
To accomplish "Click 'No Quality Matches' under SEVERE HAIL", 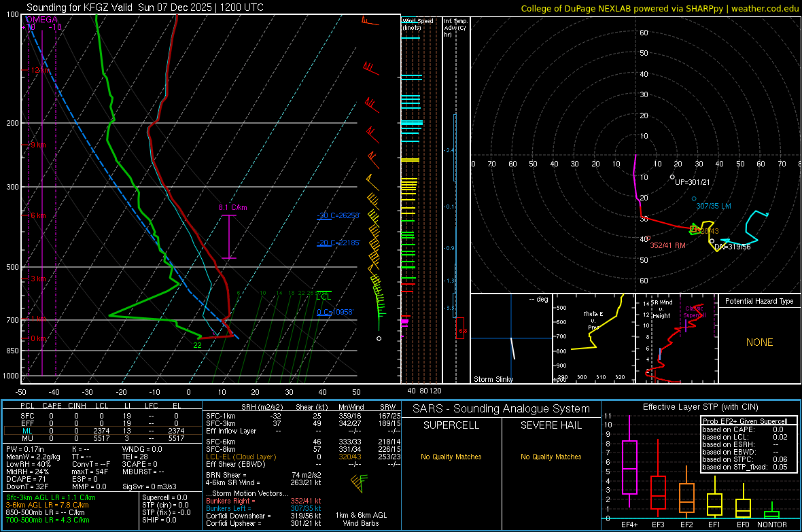I will pos(551,457).
